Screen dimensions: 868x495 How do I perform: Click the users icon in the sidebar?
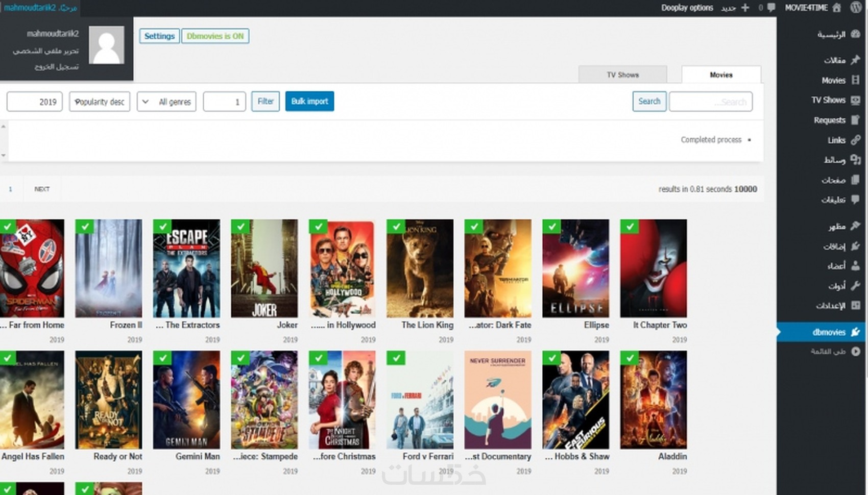(856, 265)
